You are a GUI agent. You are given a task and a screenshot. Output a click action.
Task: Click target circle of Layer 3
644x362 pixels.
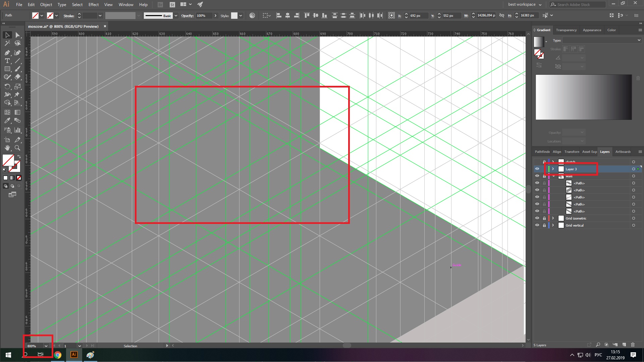[x=633, y=169]
